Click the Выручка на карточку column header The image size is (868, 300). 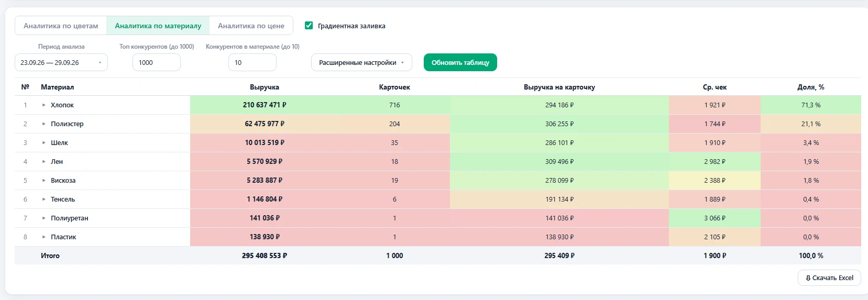click(x=559, y=87)
